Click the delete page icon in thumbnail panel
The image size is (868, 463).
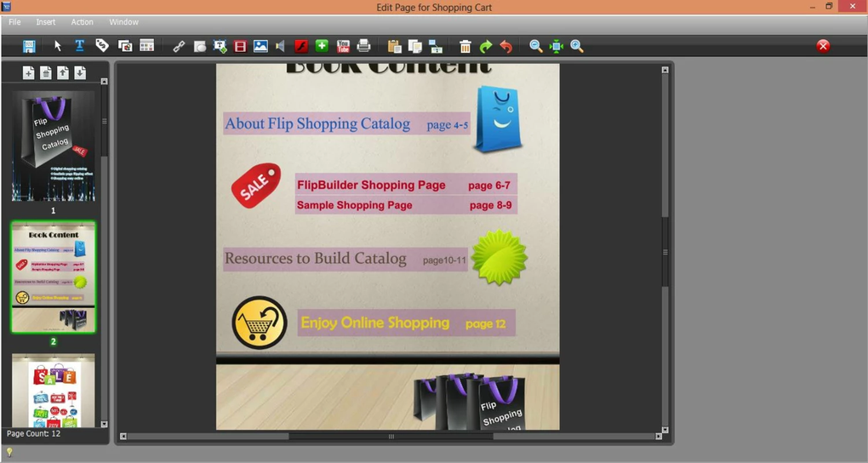(x=46, y=72)
